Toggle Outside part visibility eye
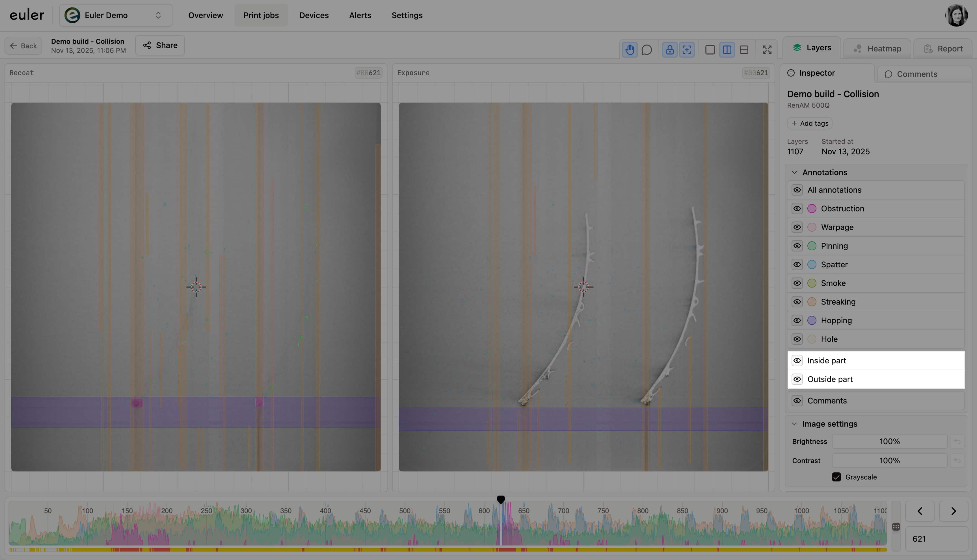 coord(797,379)
